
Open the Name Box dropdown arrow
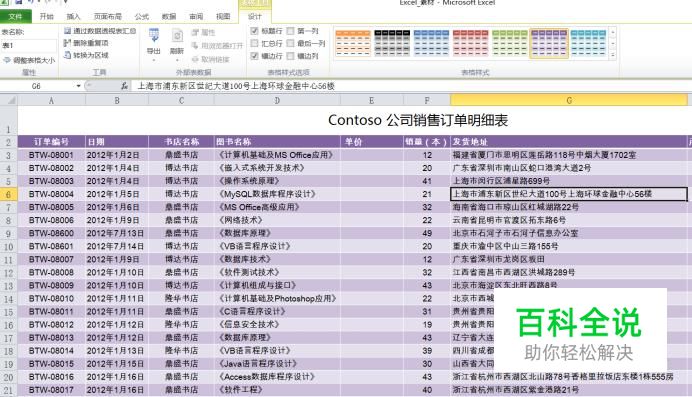pyautogui.click(x=79, y=86)
